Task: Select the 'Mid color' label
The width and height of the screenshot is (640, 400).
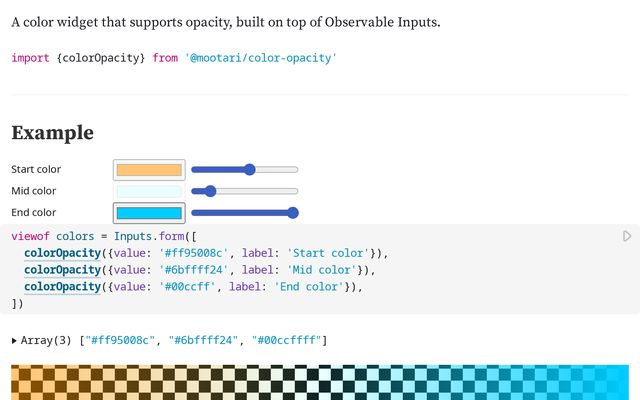Action: pos(34,191)
